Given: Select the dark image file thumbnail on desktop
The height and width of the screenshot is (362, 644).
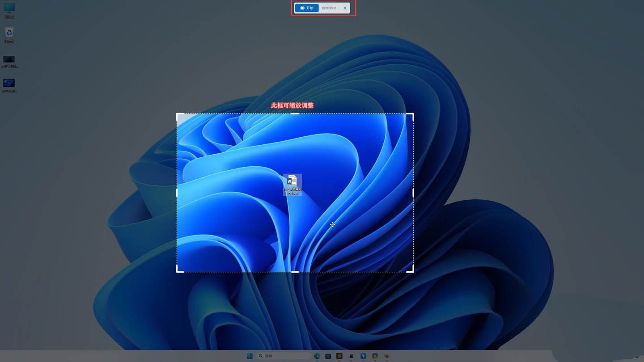Looking at the screenshot, I should [9, 61].
